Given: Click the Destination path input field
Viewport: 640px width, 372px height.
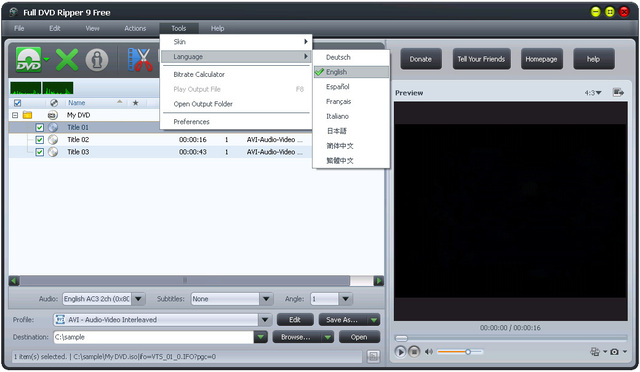Looking at the screenshot, I should click(153, 337).
